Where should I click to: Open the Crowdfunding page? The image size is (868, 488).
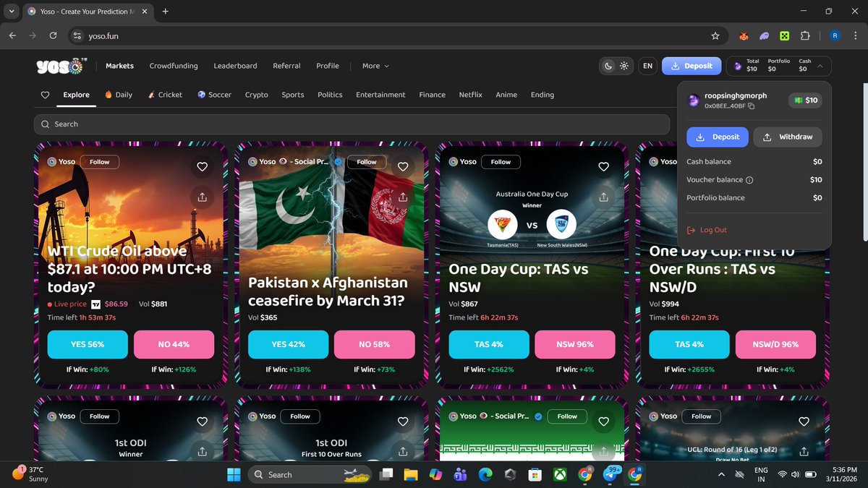(x=174, y=66)
